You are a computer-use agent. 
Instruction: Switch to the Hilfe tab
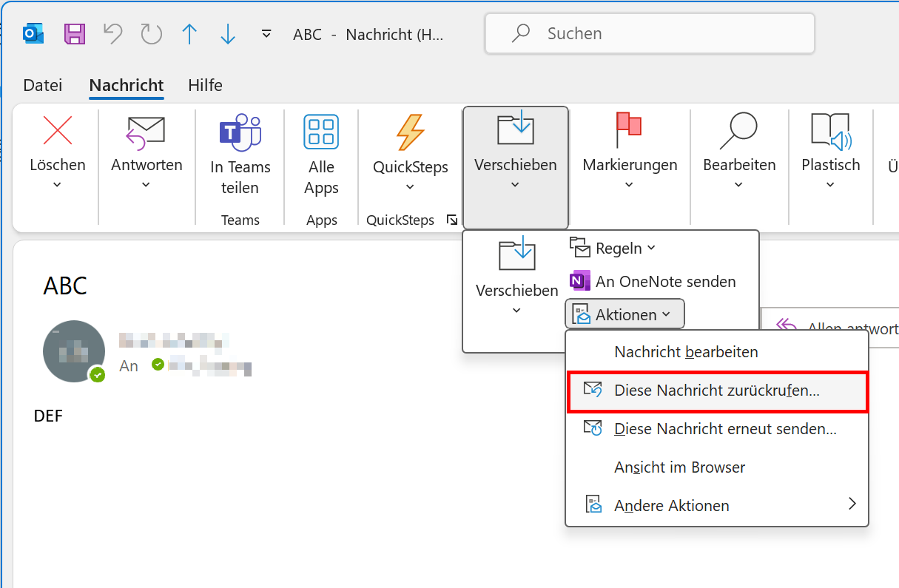click(x=205, y=85)
